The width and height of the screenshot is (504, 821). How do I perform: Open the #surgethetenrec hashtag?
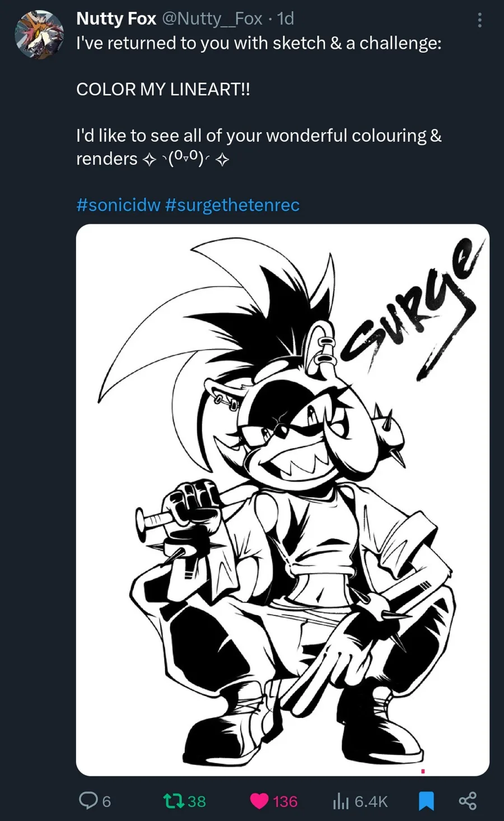pyautogui.click(x=232, y=205)
